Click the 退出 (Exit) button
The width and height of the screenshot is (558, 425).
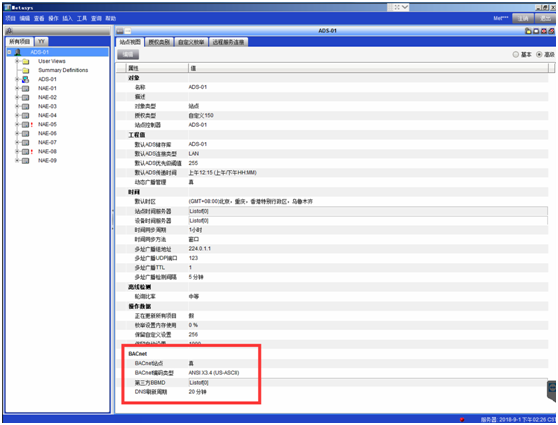coord(545,19)
